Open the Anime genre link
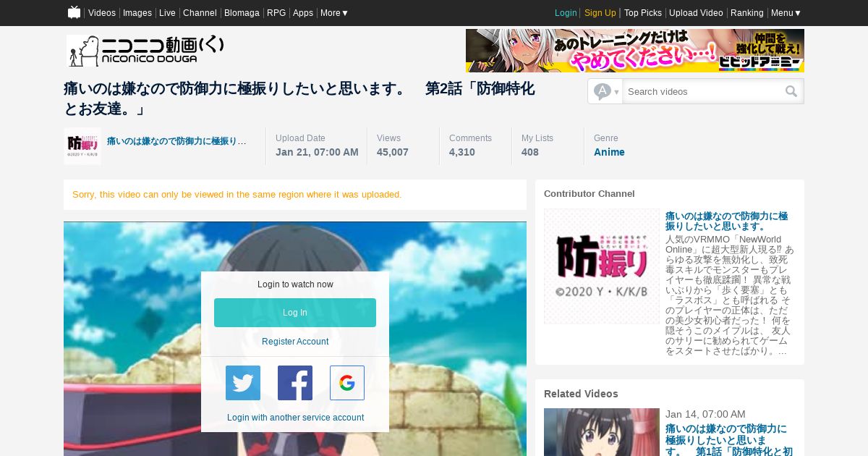Image resolution: width=868 pixels, height=456 pixels. (609, 152)
